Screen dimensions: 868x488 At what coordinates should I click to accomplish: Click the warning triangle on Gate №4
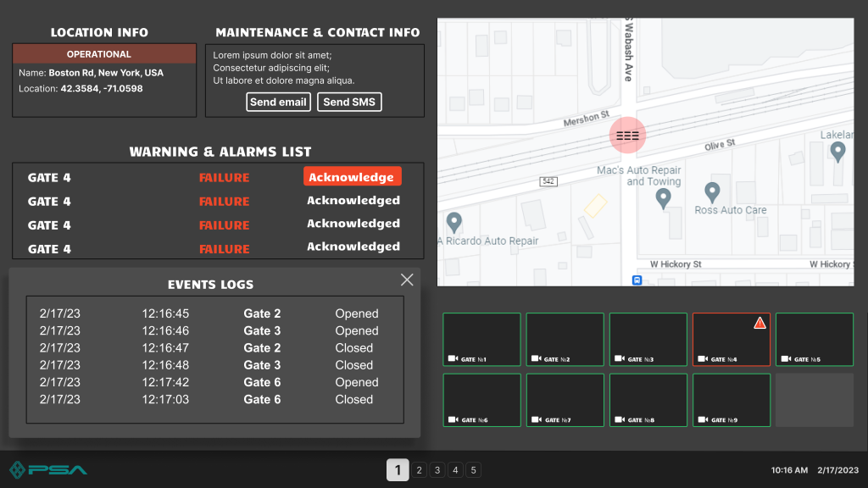tap(759, 323)
